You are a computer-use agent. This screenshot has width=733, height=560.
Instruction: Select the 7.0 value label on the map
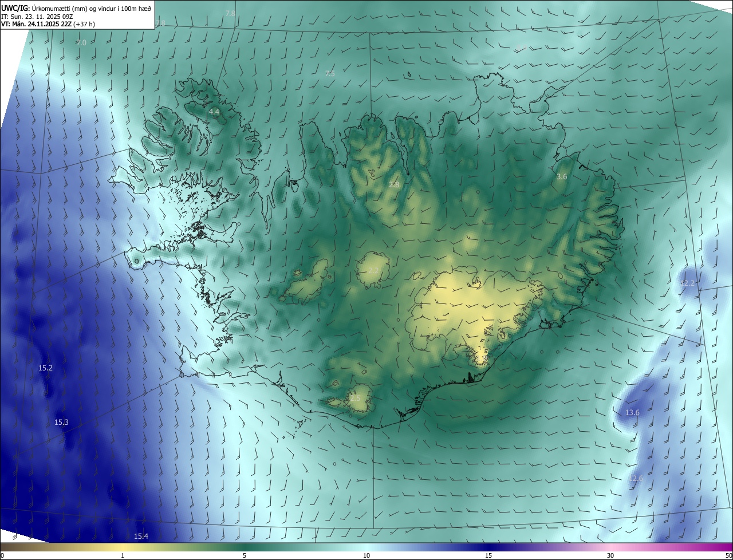click(81, 43)
